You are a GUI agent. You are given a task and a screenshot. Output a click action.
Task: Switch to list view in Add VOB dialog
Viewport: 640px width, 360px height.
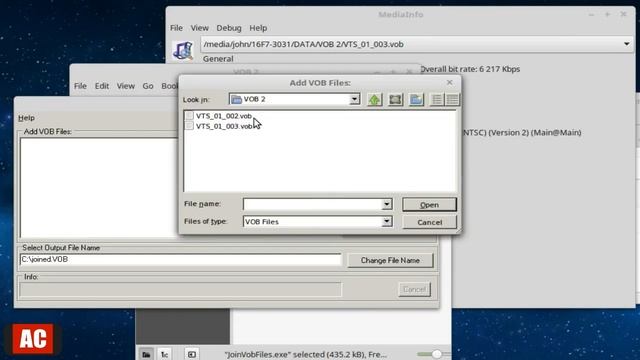(x=437, y=99)
